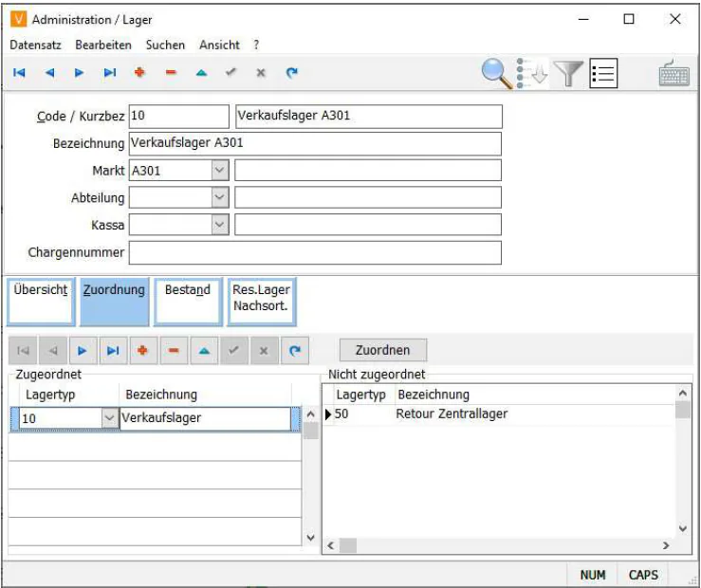The image size is (701, 588).
Task: Add new record with main toolbar plus
Action: click(140, 72)
